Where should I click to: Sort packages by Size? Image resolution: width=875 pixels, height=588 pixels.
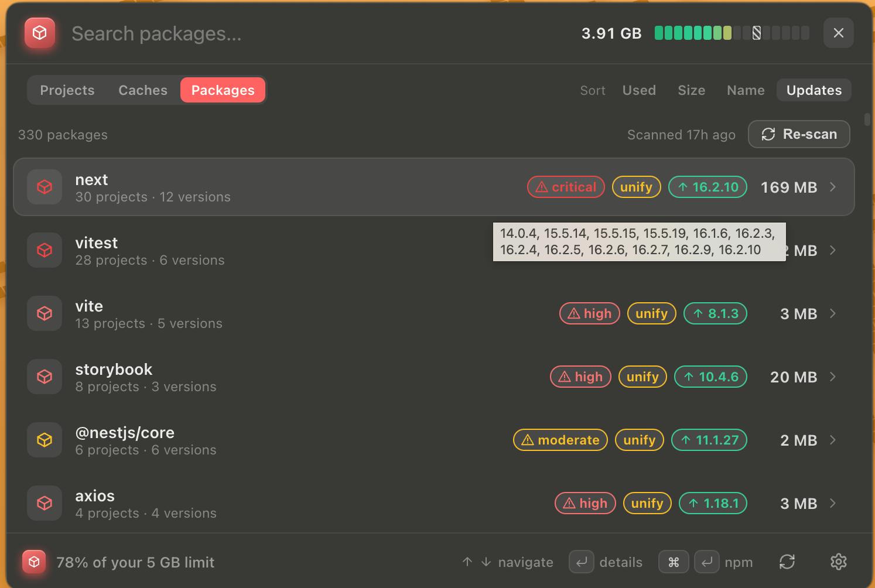point(691,90)
